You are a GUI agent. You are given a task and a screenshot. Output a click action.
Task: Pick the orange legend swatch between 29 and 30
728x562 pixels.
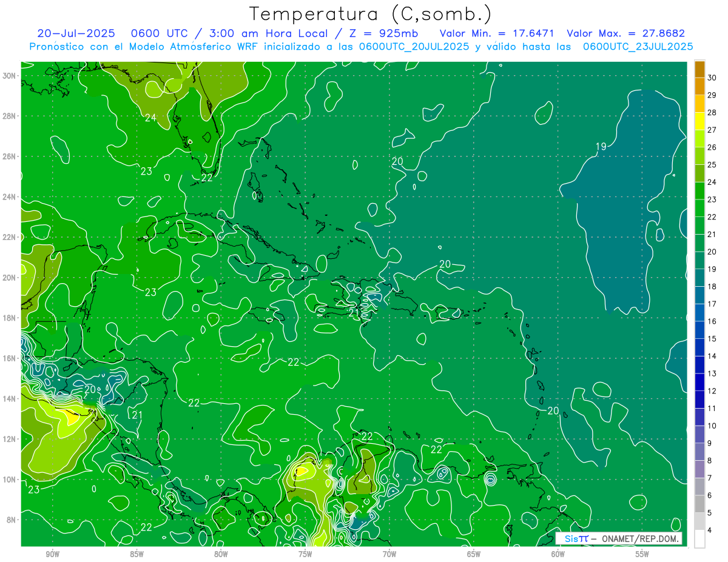(699, 87)
